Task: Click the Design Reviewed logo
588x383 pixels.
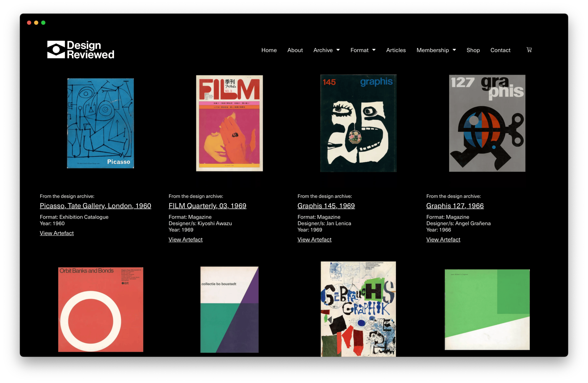Action: (81, 50)
